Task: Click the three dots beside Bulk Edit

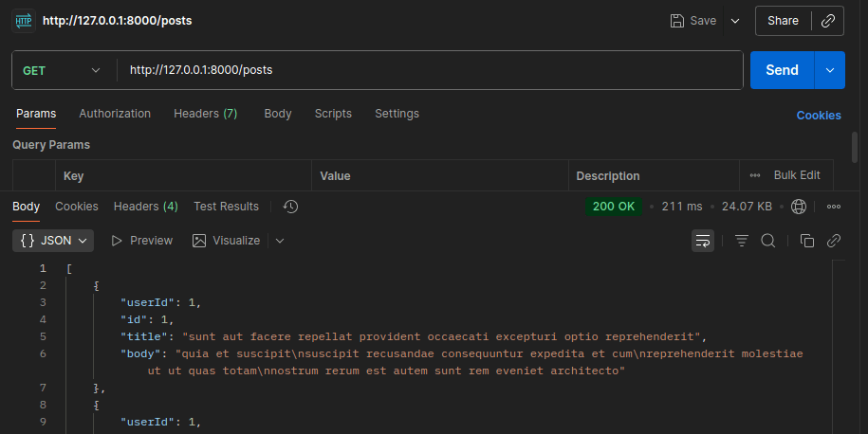Action: pyautogui.click(x=755, y=175)
